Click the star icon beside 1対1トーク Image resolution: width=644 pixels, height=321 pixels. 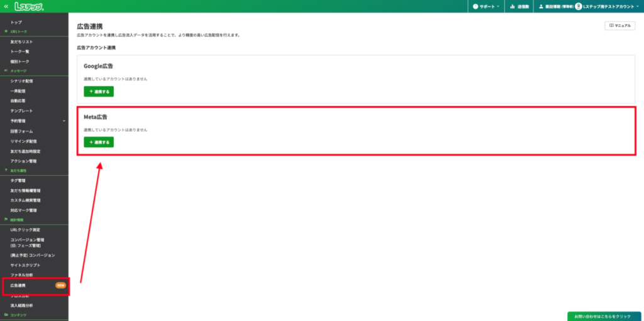pos(6,31)
